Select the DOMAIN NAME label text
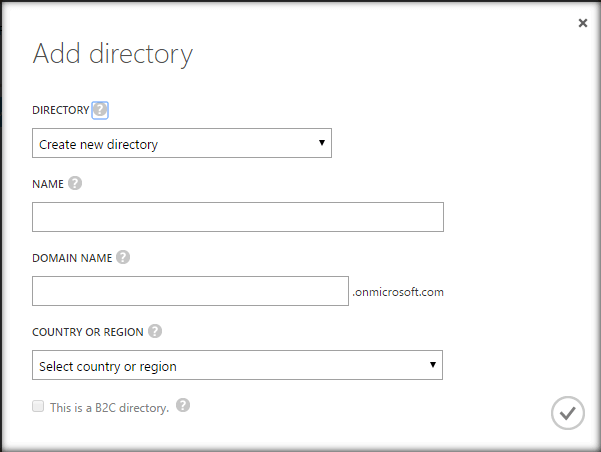This screenshot has width=601, height=452. pyautogui.click(x=72, y=257)
